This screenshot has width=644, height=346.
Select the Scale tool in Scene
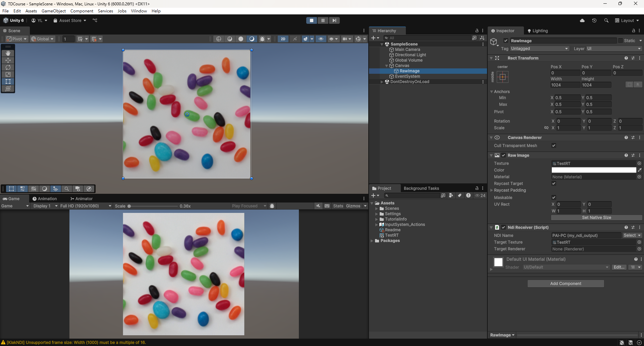8,74
